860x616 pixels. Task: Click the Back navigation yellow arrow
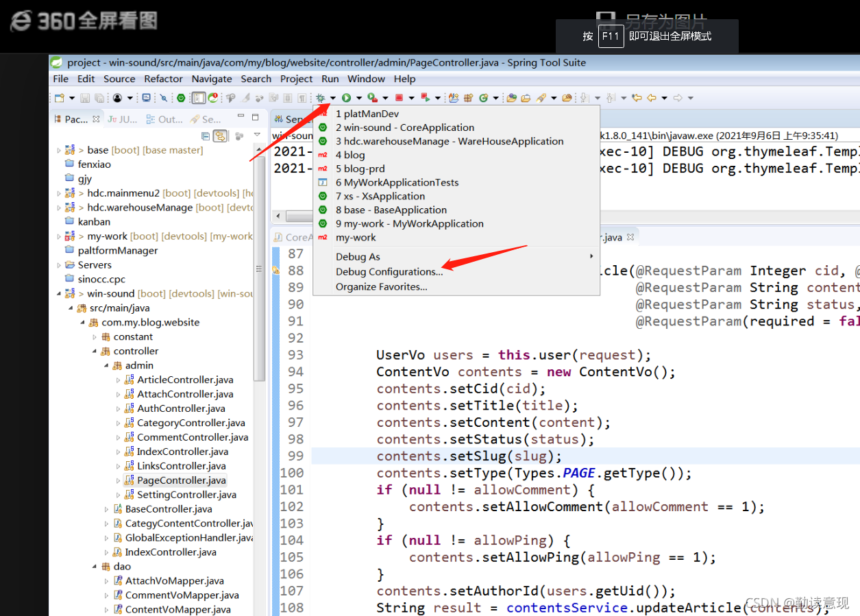(652, 98)
